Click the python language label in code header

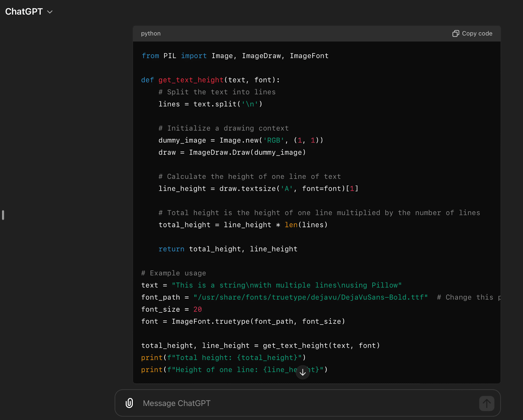tap(151, 34)
